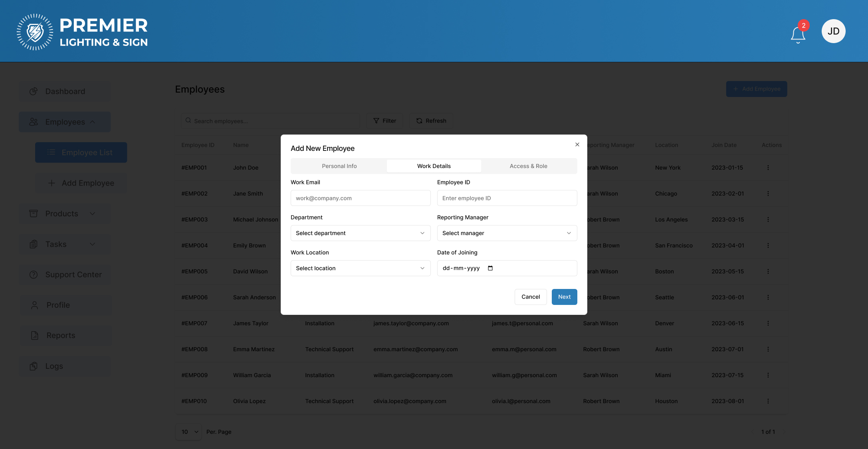Screen dimensions: 868x449
Task: Open the Select department dropdown
Action: [x=360, y=233]
